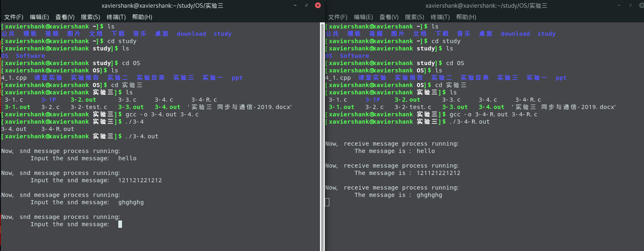
Task: Click the cursor block in right terminal
Action: (327, 202)
